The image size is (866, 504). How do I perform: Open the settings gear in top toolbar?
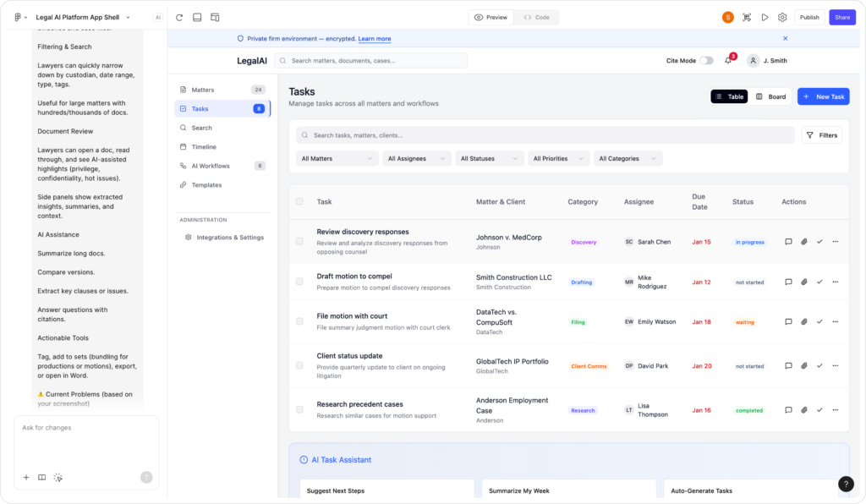[x=782, y=17]
